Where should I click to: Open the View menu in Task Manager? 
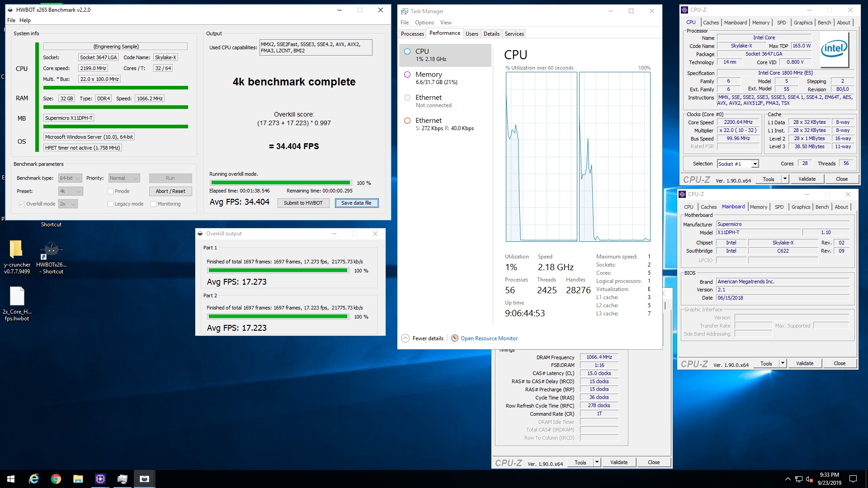[446, 23]
